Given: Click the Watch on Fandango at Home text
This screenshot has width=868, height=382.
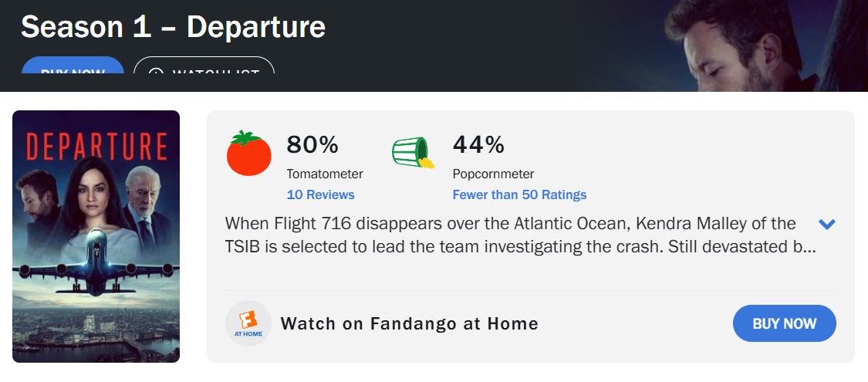Looking at the screenshot, I should [x=409, y=323].
